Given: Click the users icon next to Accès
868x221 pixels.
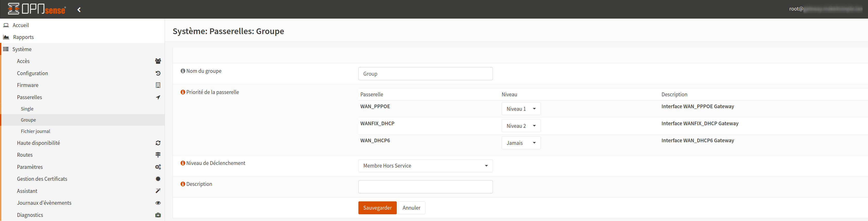Looking at the screenshot, I should [x=158, y=61].
